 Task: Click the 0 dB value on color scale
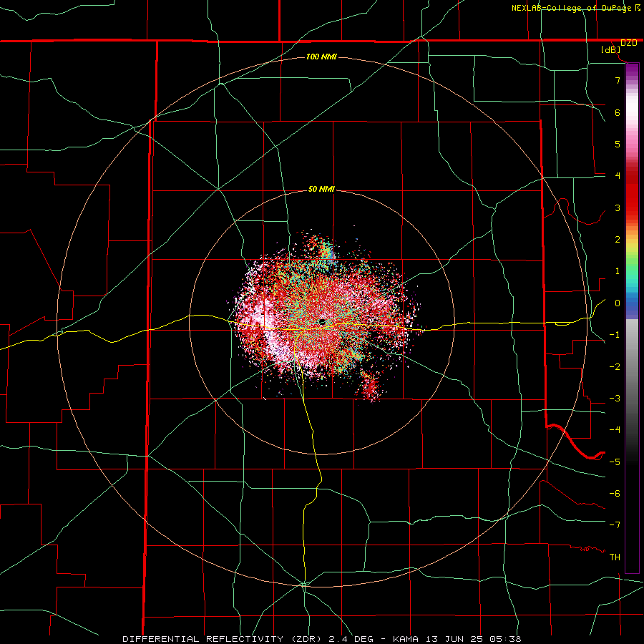(x=618, y=303)
